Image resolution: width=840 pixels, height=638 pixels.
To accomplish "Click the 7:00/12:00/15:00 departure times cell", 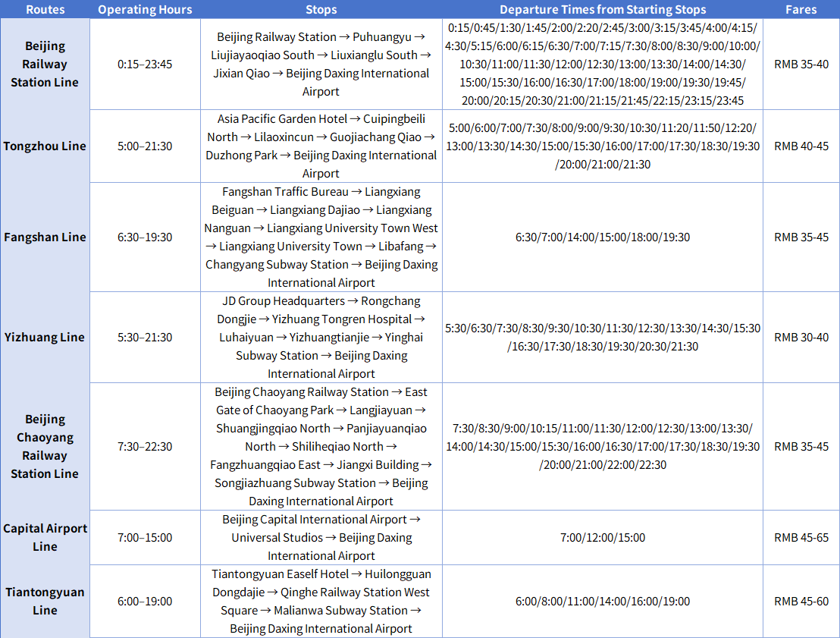I will click(603, 537).
